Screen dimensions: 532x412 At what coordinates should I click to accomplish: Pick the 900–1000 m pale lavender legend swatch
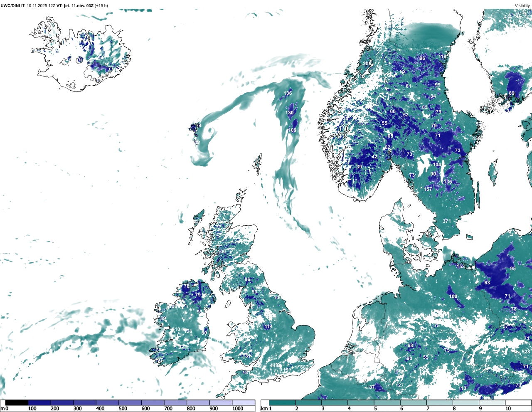tap(221, 402)
